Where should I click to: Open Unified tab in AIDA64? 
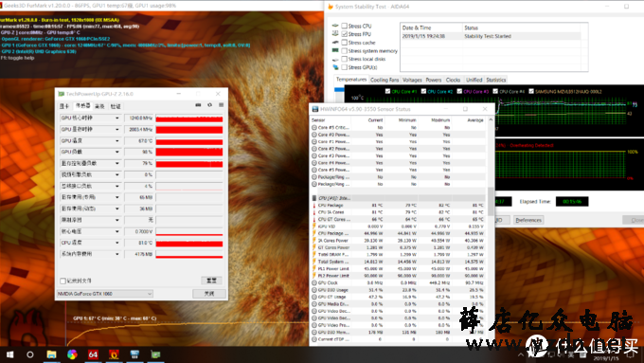point(474,80)
